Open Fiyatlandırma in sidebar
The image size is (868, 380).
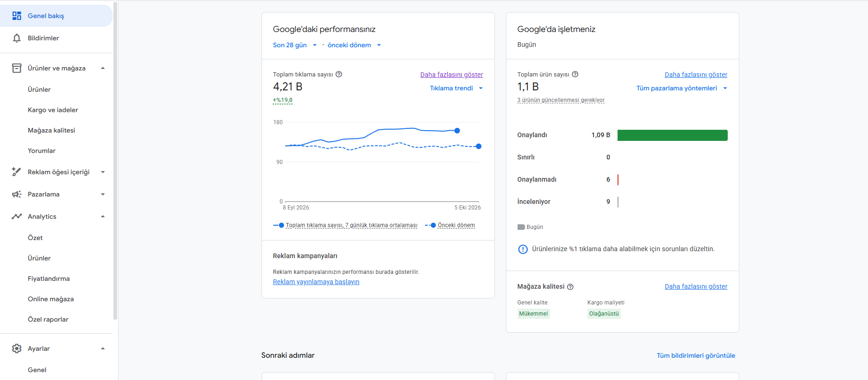[x=49, y=279]
